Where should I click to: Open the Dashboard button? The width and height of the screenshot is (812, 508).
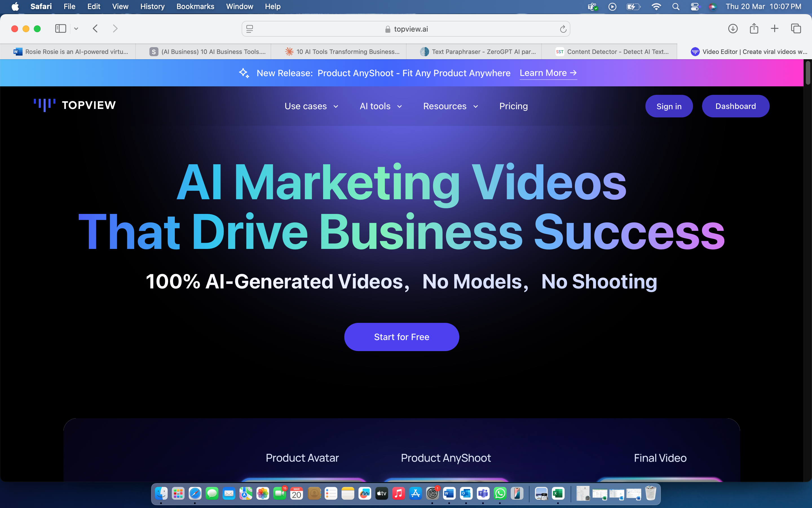pyautogui.click(x=736, y=106)
